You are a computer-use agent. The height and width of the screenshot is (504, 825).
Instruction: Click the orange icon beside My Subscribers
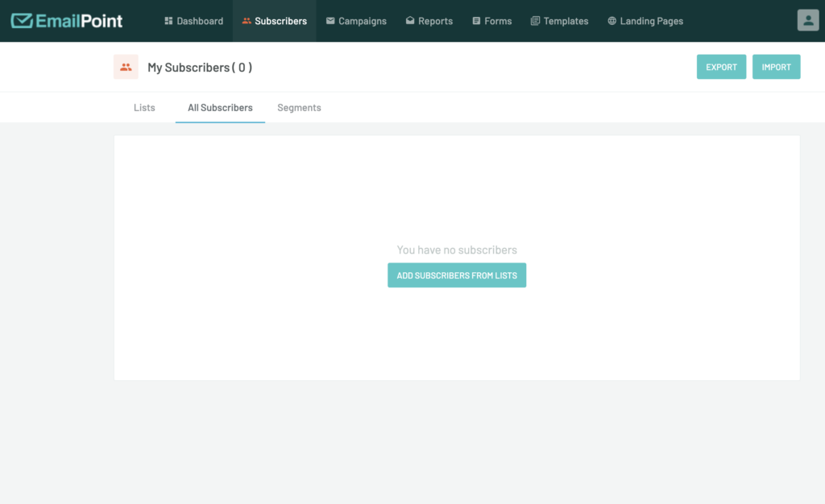coord(126,68)
